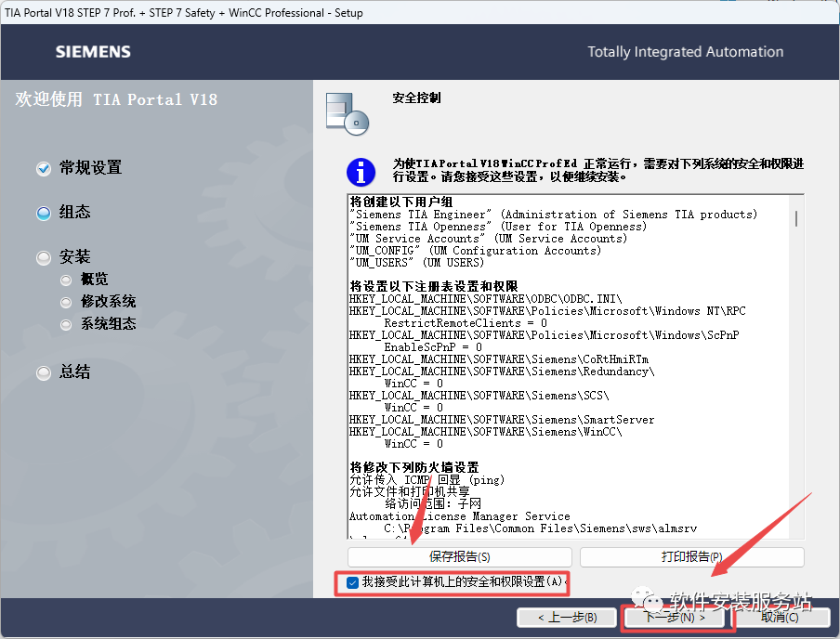Image resolution: width=840 pixels, height=639 pixels.
Task: Click the Totally Integrated Automation text
Action: point(685,52)
